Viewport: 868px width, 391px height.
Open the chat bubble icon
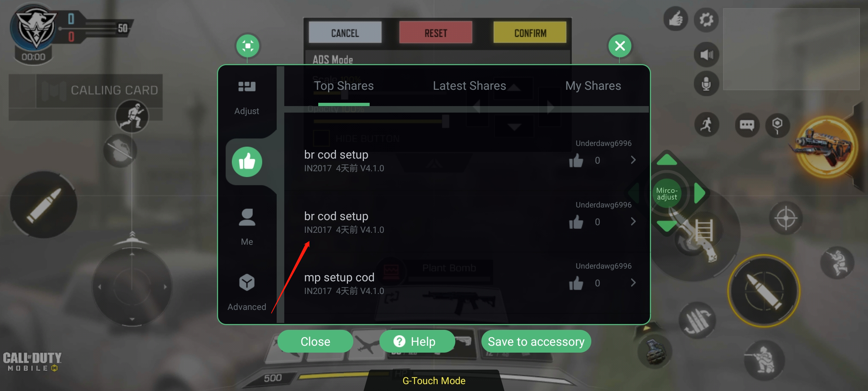pyautogui.click(x=747, y=125)
